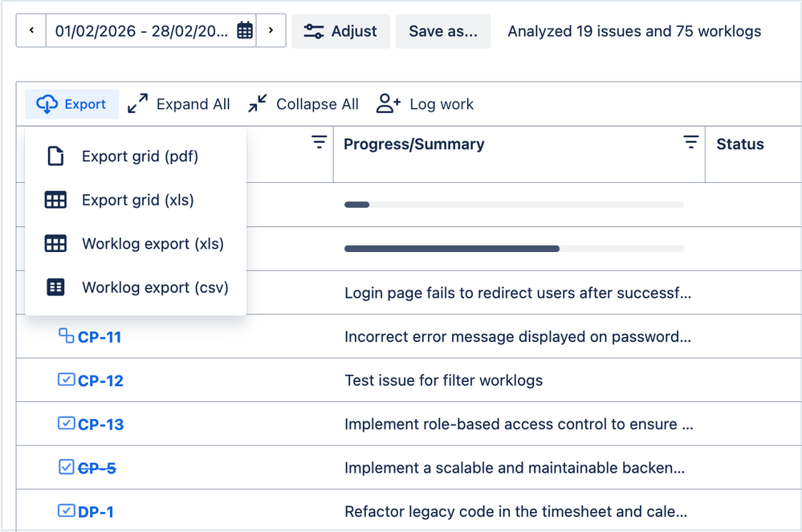Click the task type icon beside CP-12
802x532 pixels.
click(67, 380)
